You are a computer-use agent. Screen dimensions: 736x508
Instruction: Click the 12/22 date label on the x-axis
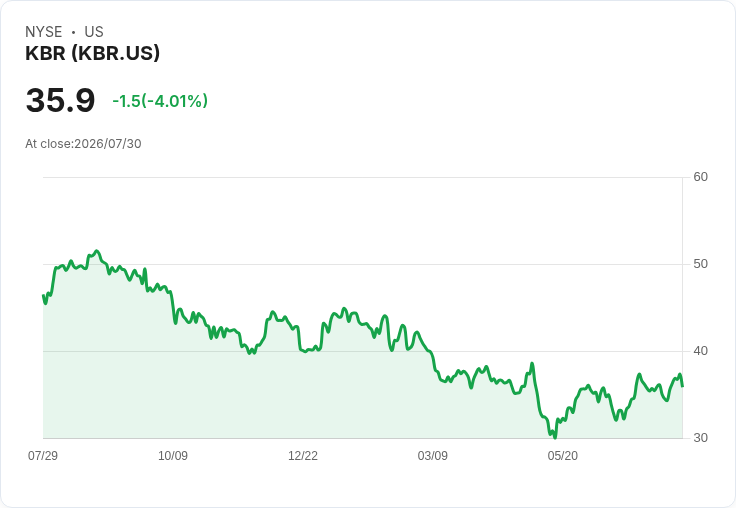(x=303, y=456)
